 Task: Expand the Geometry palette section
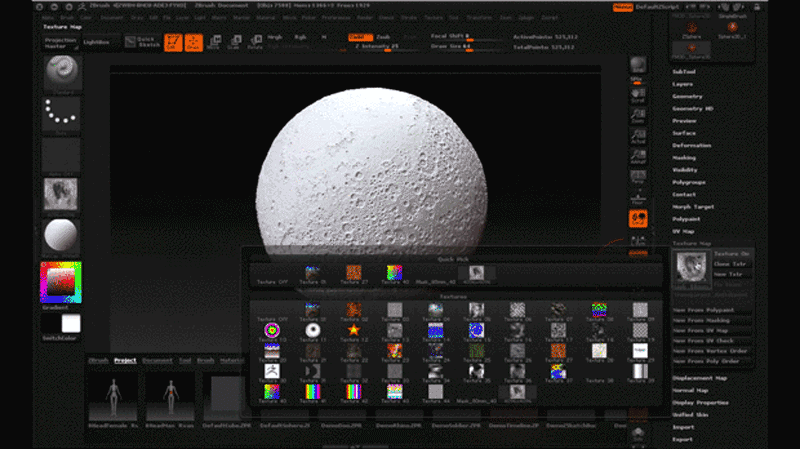687,96
